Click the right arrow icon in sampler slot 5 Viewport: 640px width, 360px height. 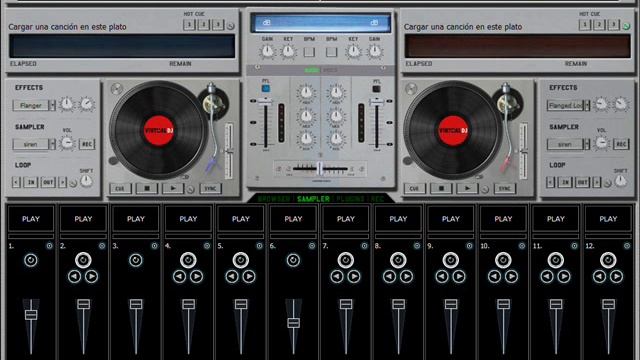coord(249,277)
